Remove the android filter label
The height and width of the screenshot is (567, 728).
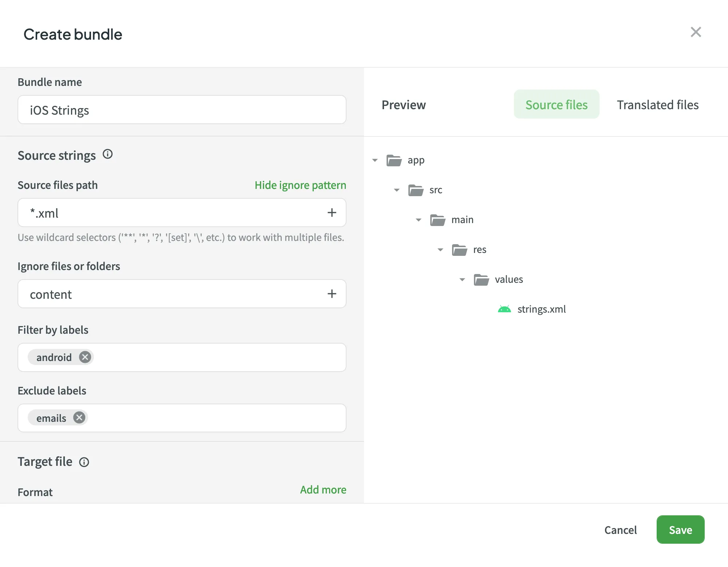point(85,357)
